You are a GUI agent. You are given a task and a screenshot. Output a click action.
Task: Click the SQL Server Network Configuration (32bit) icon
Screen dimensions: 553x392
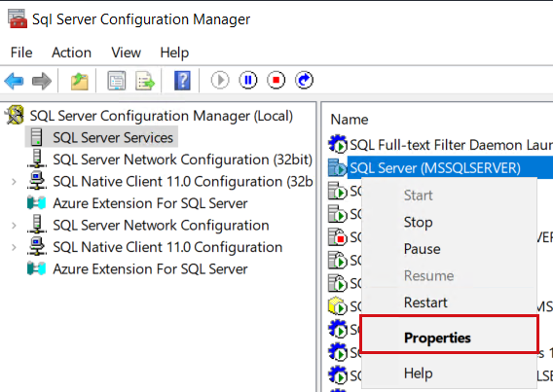click(37, 159)
